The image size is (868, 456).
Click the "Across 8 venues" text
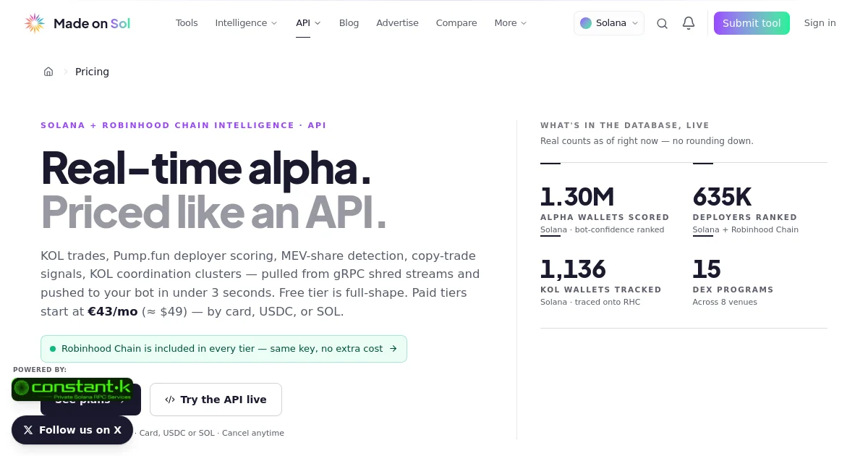click(725, 302)
